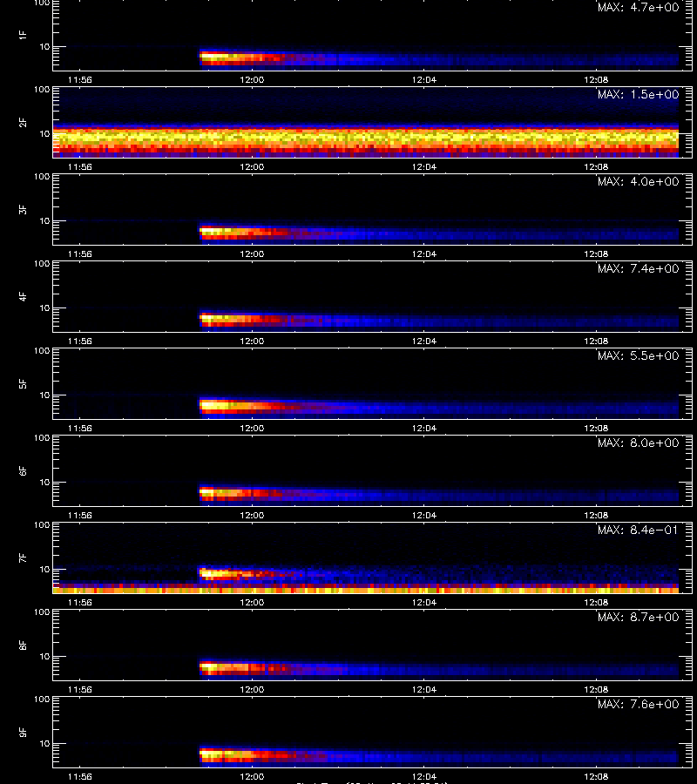Click the MAX: 7.4e+00 readout
Viewport: 697px width, 784px height.
click(x=638, y=268)
